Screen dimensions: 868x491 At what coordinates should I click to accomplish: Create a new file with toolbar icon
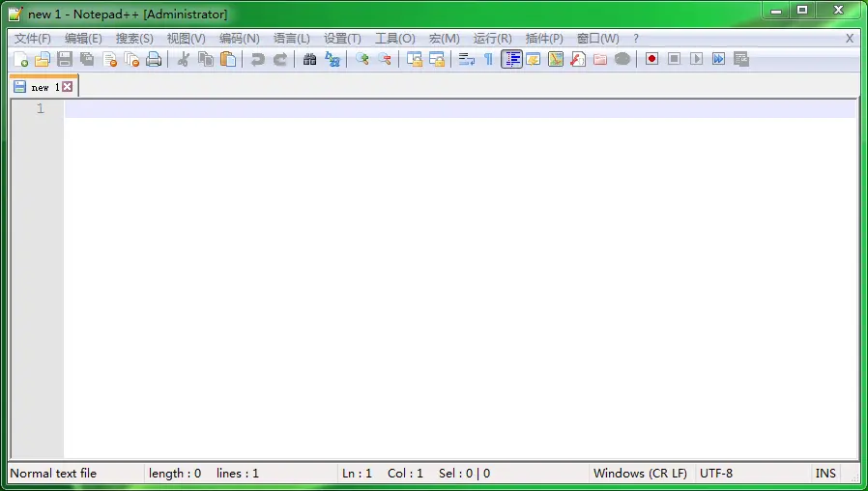20,59
